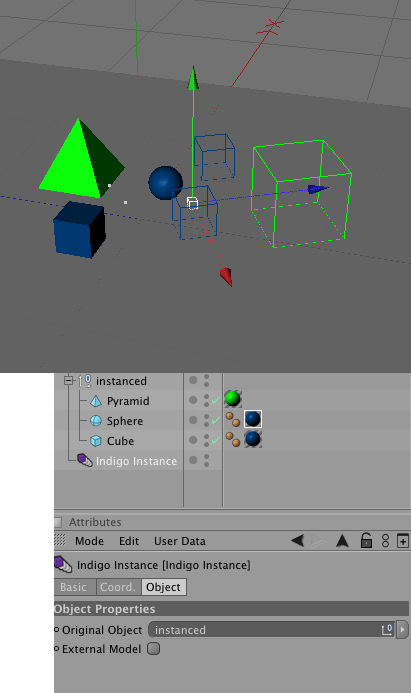Viewport: 411px width, 693px height.
Task: Click keyframe dot beside Original Object
Action: (x=57, y=630)
